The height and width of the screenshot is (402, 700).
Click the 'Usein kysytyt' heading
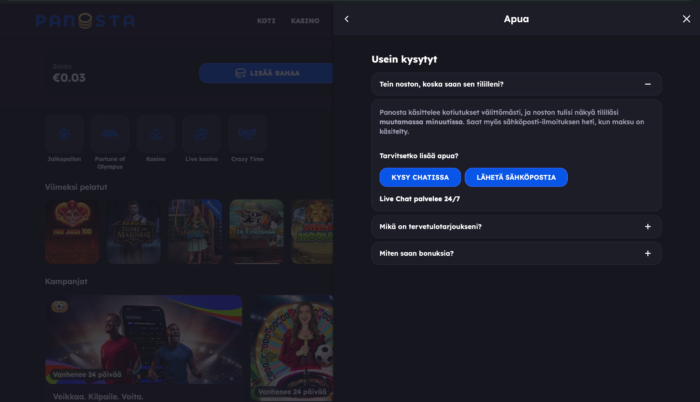[404, 59]
